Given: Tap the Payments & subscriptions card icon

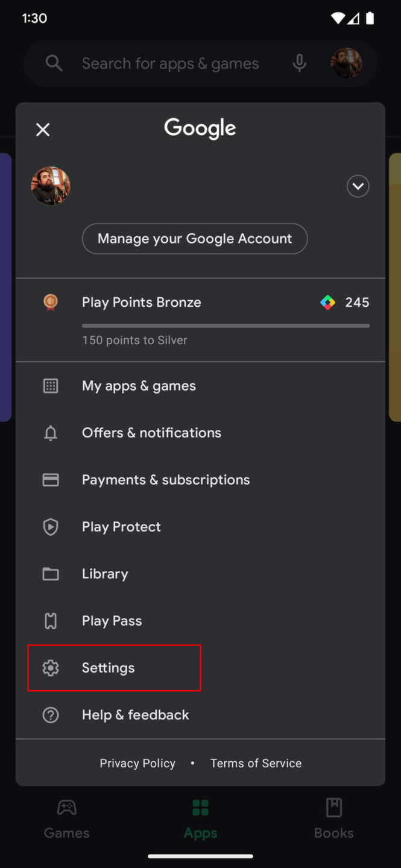Looking at the screenshot, I should pos(51,480).
